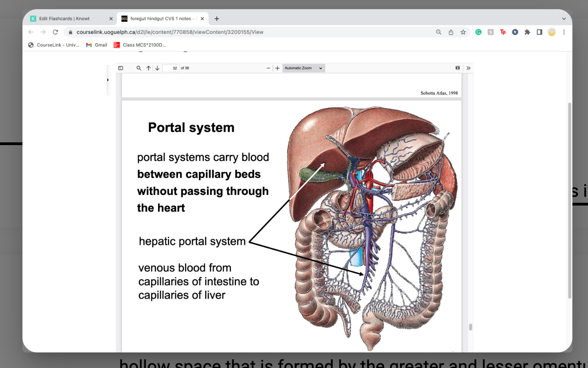The image size is (588, 368).
Task: Click the page vertical scrollbar
Action: click(570, 200)
